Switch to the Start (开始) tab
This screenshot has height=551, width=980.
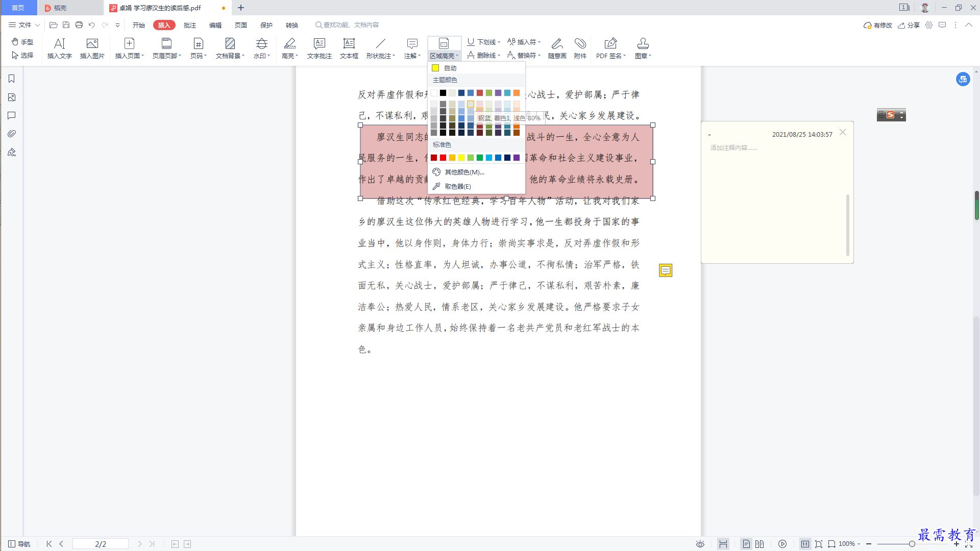[x=138, y=25]
